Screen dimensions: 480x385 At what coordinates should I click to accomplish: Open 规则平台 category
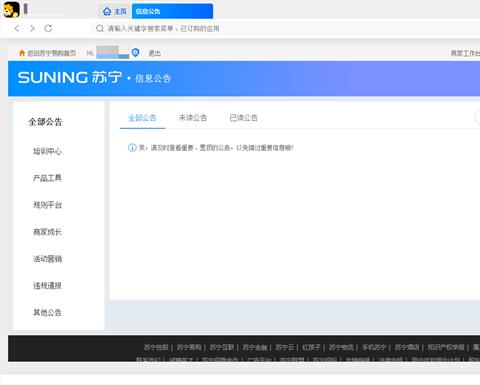[47, 205]
